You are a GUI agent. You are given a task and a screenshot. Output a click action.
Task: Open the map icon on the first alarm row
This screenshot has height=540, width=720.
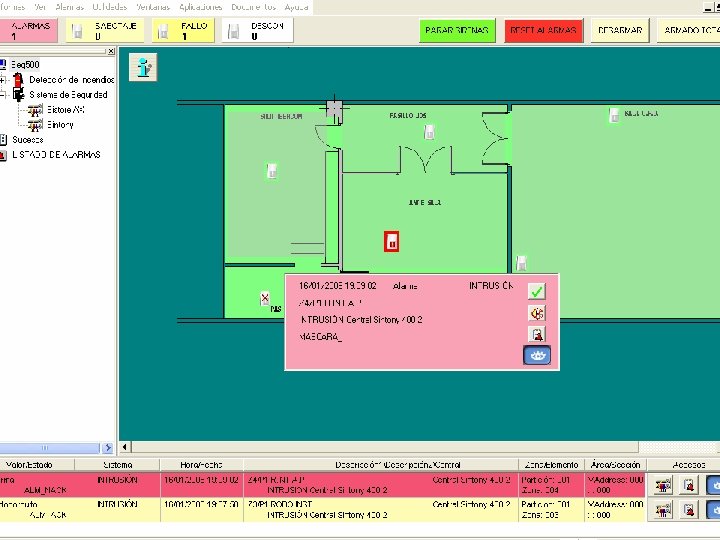(663, 485)
